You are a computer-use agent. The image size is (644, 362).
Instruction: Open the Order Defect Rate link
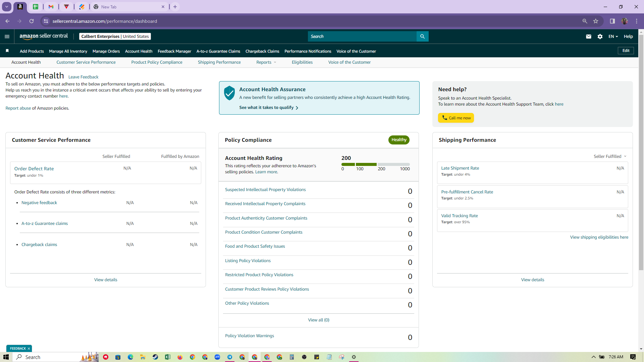coord(34,169)
